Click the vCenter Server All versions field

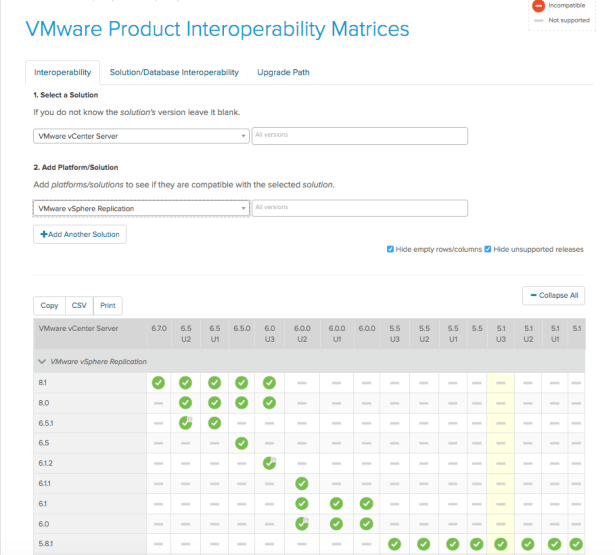tap(359, 136)
